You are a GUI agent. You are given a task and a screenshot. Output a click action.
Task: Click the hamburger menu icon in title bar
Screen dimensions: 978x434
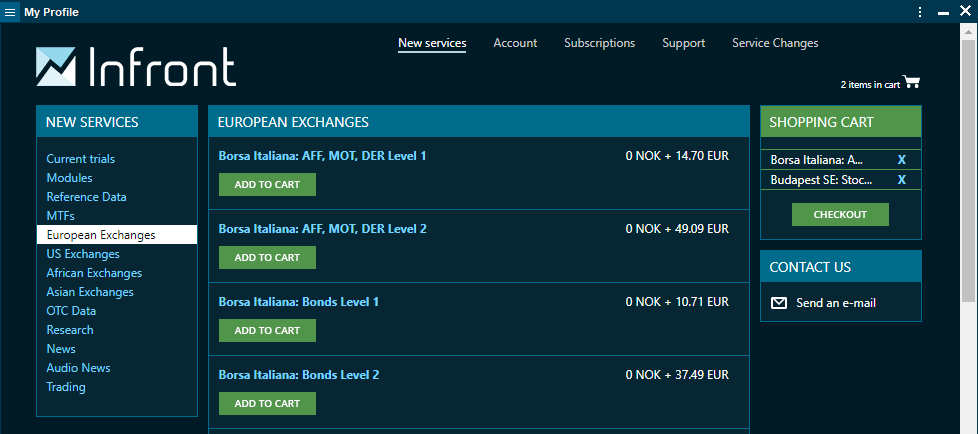(x=11, y=12)
